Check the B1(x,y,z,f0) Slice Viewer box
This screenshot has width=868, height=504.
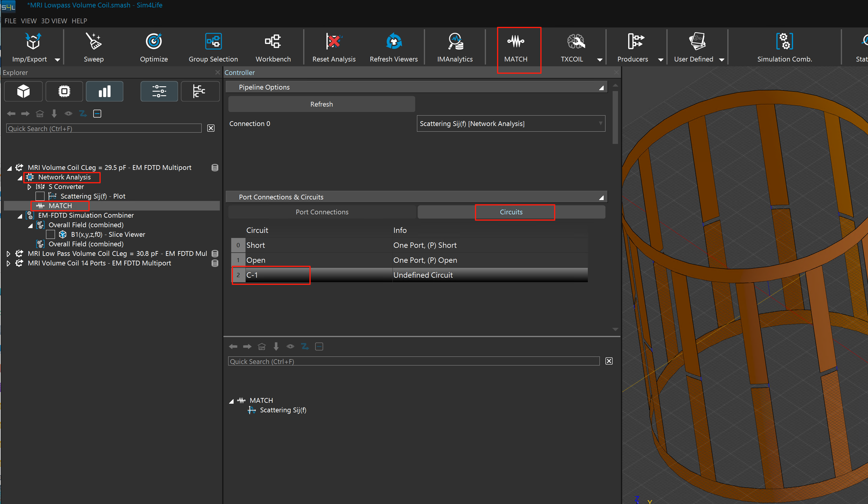(x=50, y=234)
